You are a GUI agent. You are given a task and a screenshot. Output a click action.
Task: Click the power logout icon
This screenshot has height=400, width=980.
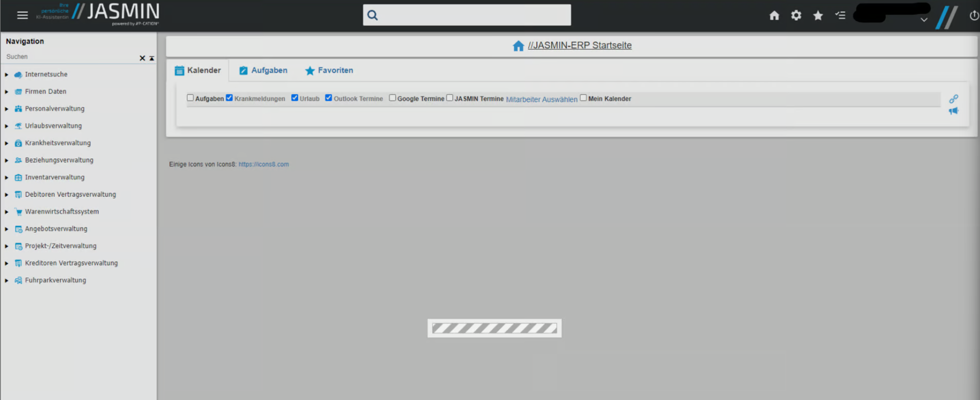pyautogui.click(x=974, y=15)
